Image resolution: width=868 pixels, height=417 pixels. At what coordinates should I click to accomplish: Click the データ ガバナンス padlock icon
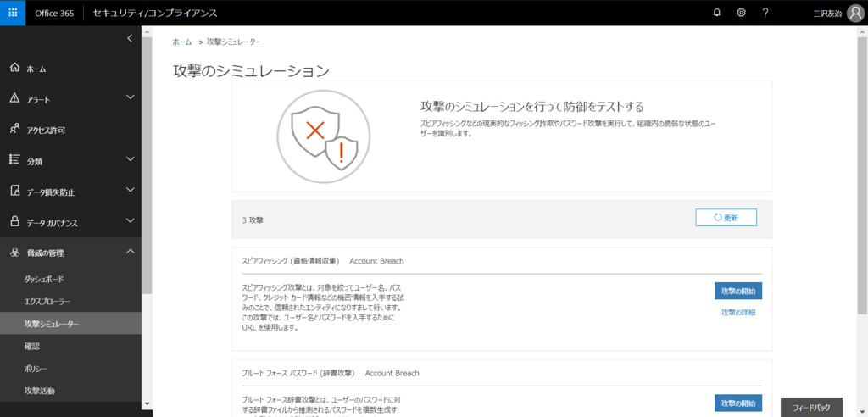[x=15, y=222]
